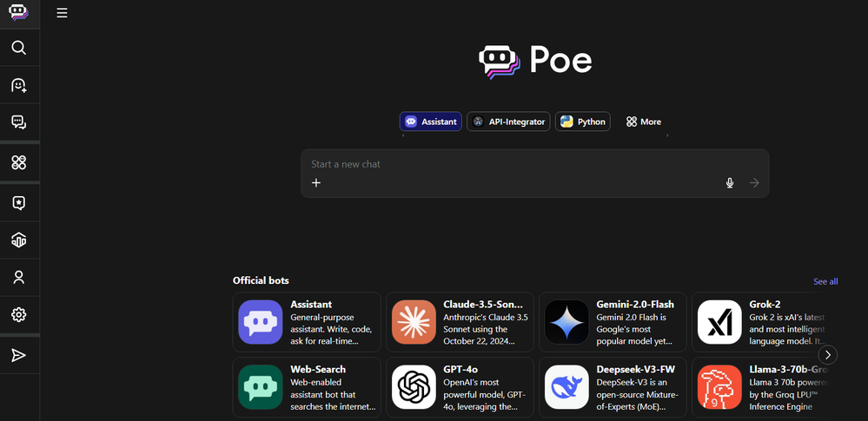Click the create bot icon in the sidebar
Viewport: 868px width, 421px height.
click(x=19, y=85)
